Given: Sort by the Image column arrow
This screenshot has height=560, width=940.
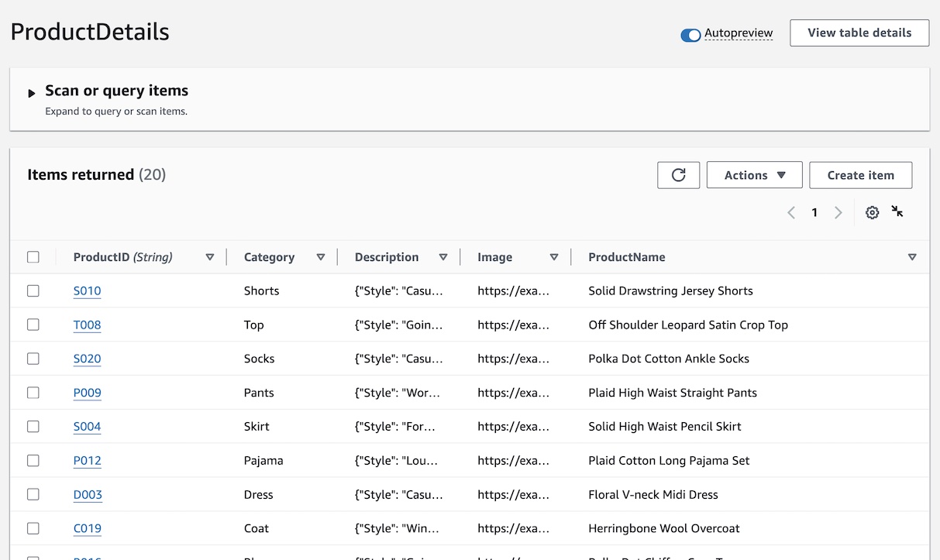Looking at the screenshot, I should point(554,257).
